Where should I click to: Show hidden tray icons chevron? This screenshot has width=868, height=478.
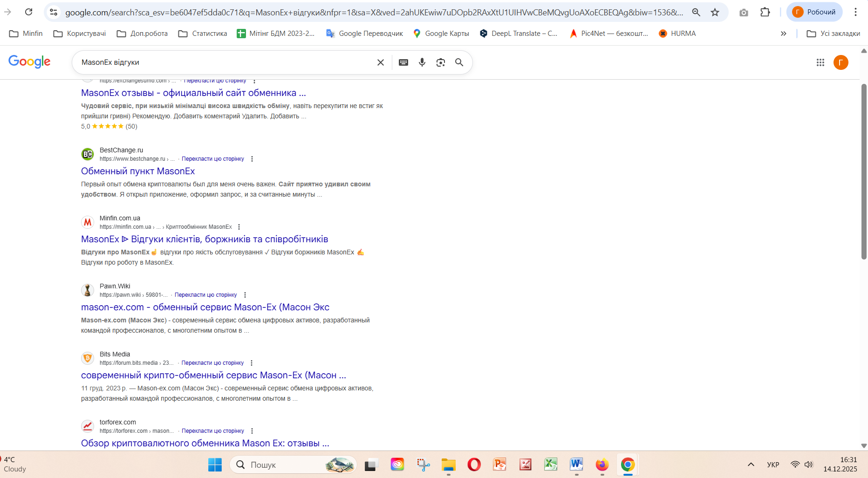coord(751,464)
